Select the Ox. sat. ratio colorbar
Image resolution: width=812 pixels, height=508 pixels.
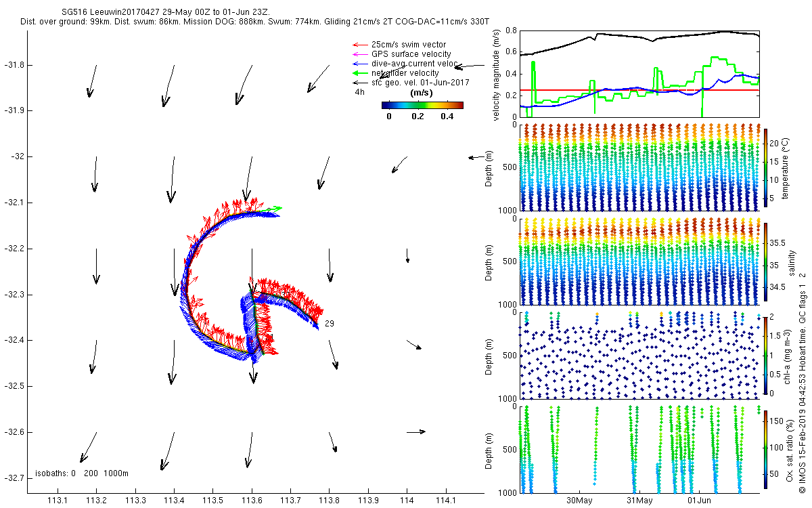767,449
